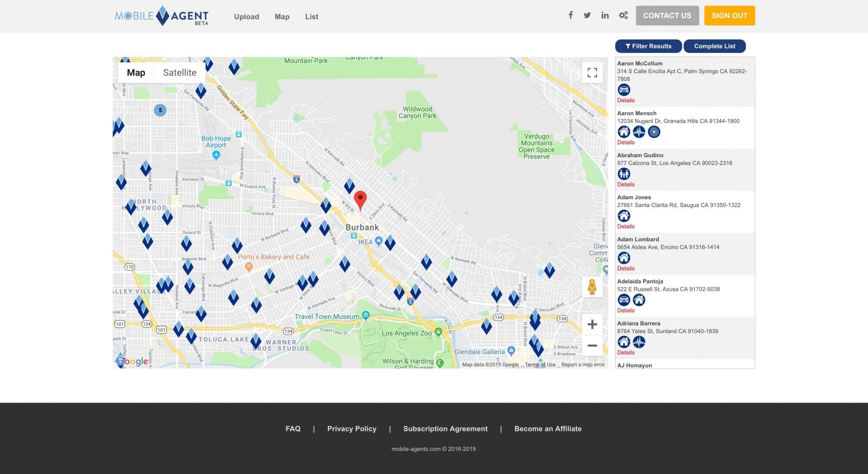Click the Street View pegman icon
Screen dimensions: 868x474
pos(592,287)
